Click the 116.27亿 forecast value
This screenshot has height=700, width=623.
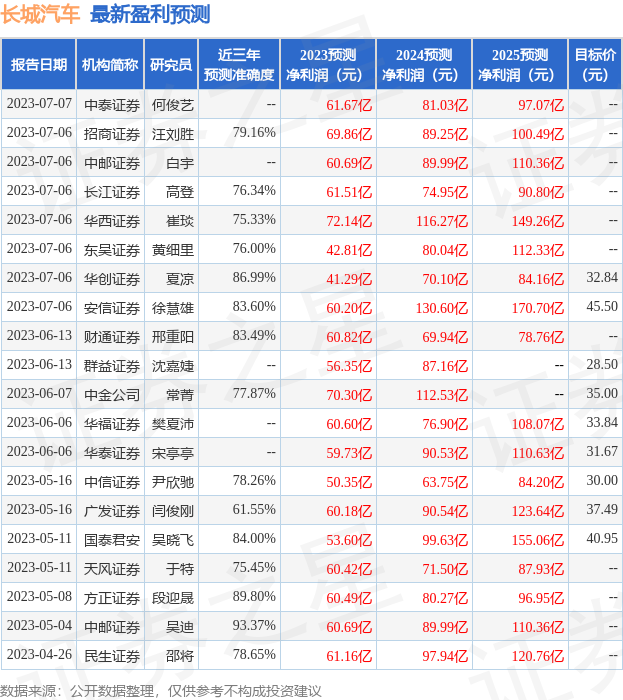click(442, 221)
